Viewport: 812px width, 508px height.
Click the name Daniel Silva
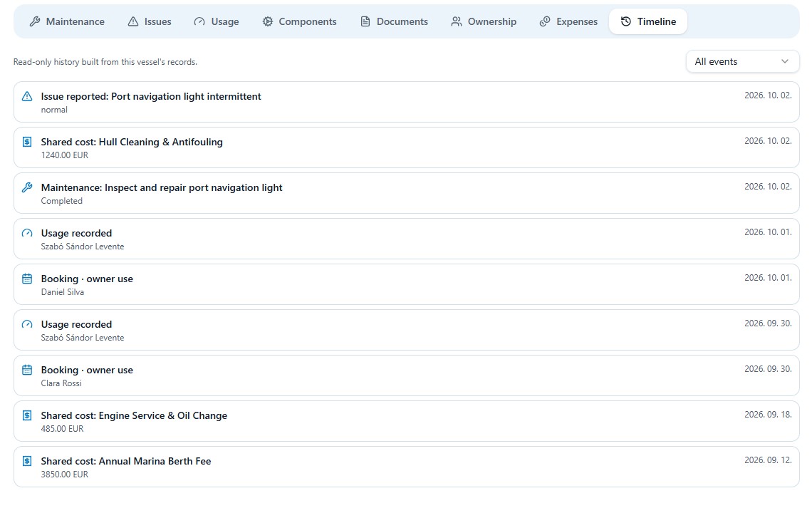(62, 292)
